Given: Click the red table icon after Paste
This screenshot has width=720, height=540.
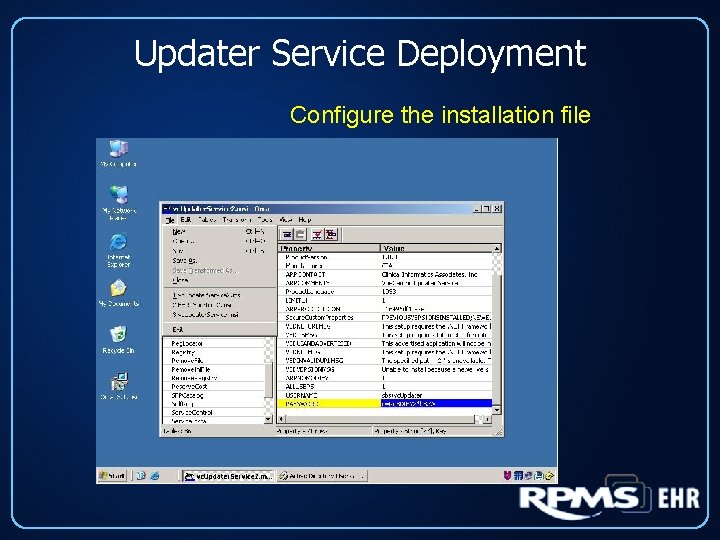Looking at the screenshot, I should (317, 235).
